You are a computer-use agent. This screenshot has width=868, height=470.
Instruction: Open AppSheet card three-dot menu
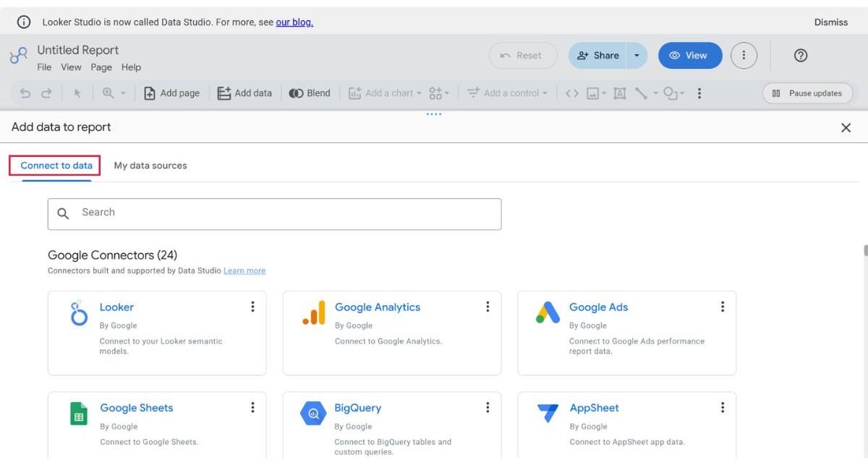(722, 408)
